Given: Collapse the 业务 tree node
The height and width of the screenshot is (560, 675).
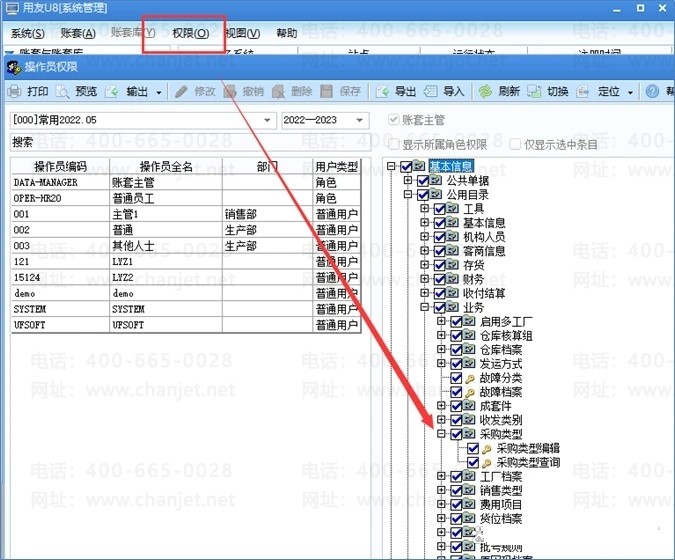Looking at the screenshot, I should tap(424, 306).
